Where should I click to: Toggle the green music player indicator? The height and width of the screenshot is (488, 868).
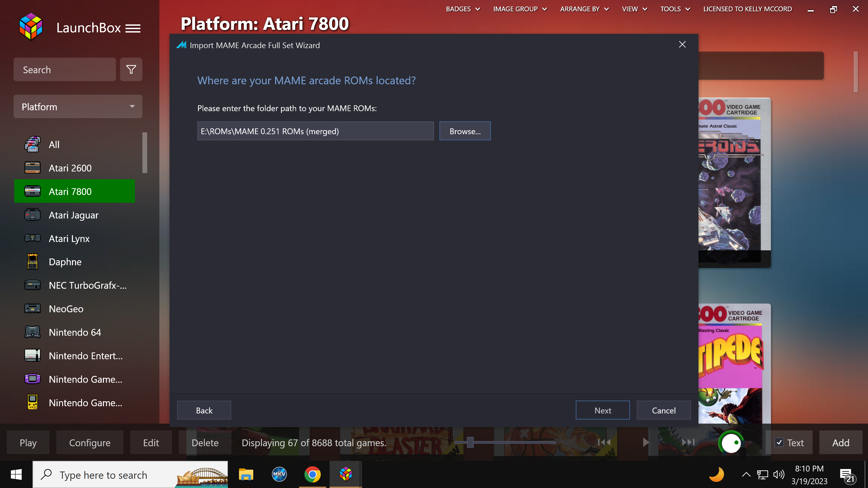731,443
